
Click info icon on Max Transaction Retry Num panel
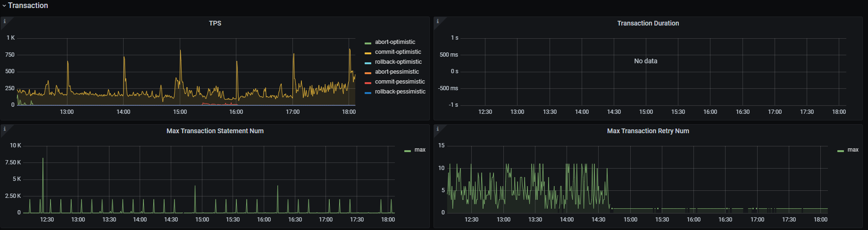(438, 129)
